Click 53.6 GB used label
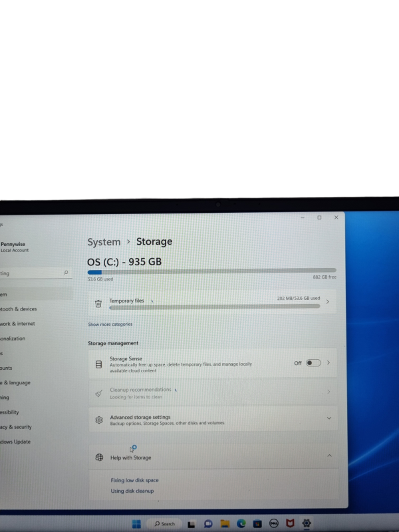Image resolution: width=399 pixels, height=532 pixels. point(100,279)
